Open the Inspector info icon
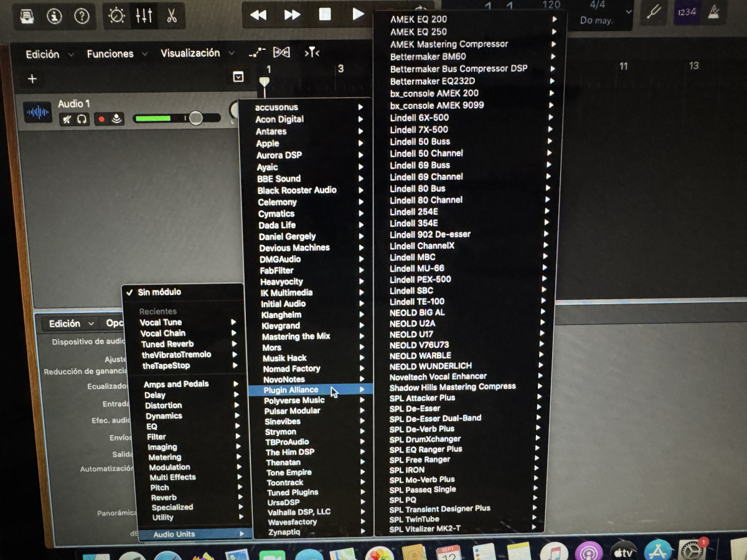The height and width of the screenshot is (560, 747). click(54, 16)
